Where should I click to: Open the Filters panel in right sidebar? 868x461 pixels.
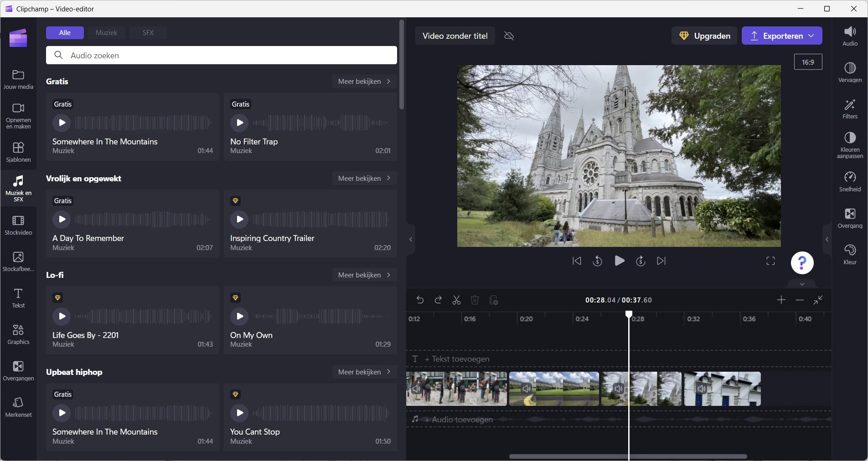click(x=850, y=109)
